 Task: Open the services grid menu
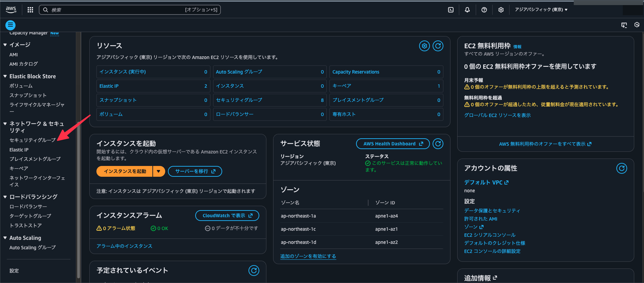point(30,10)
